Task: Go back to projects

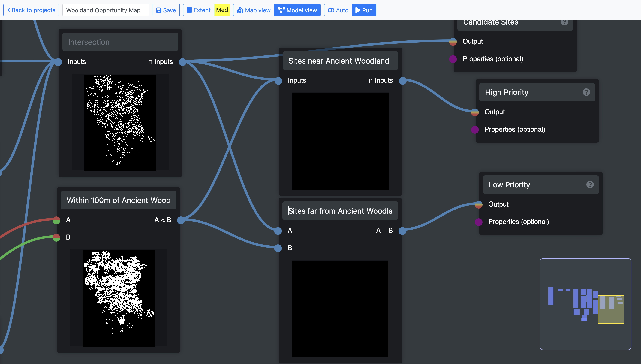Action: (31, 10)
